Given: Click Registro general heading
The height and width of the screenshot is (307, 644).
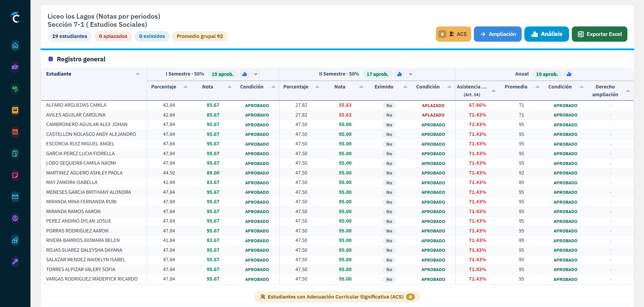Looking at the screenshot, I should (81, 59).
